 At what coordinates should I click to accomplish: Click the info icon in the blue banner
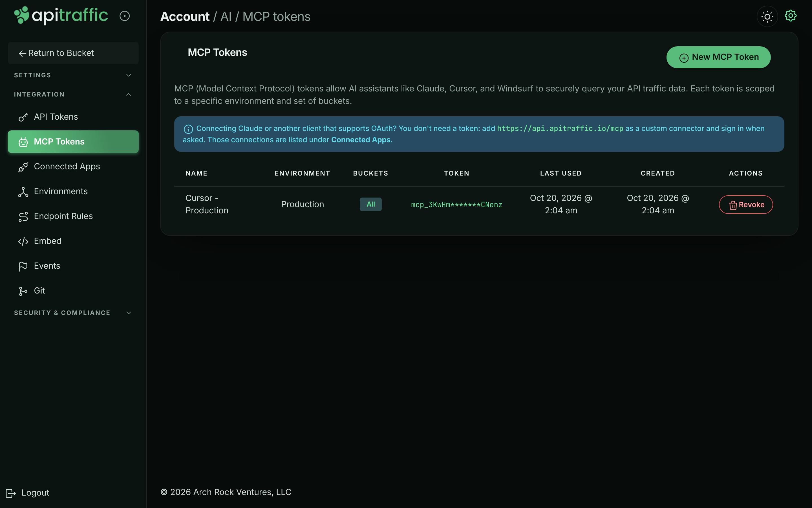(x=188, y=129)
